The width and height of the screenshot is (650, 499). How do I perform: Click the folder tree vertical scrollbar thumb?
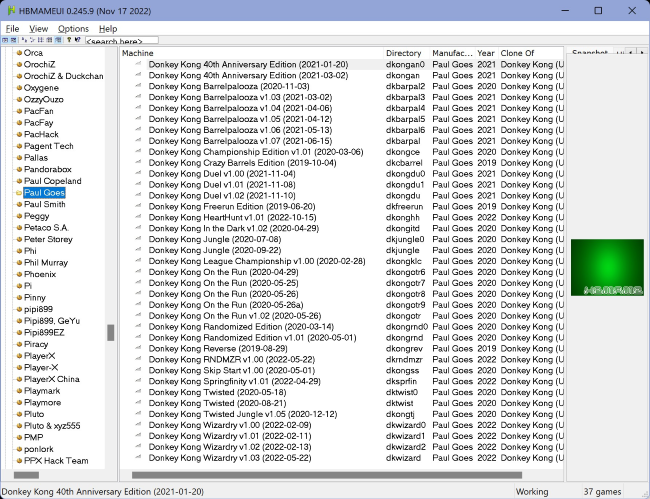110,332
